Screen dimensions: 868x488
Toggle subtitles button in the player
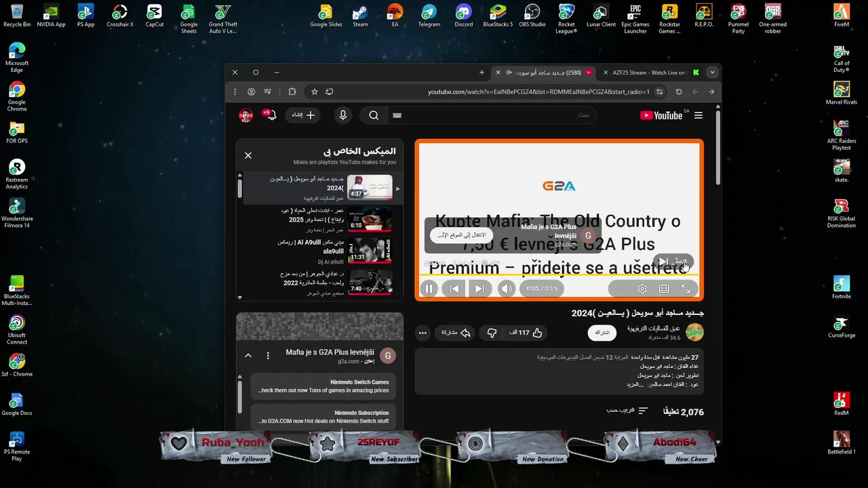(x=620, y=289)
